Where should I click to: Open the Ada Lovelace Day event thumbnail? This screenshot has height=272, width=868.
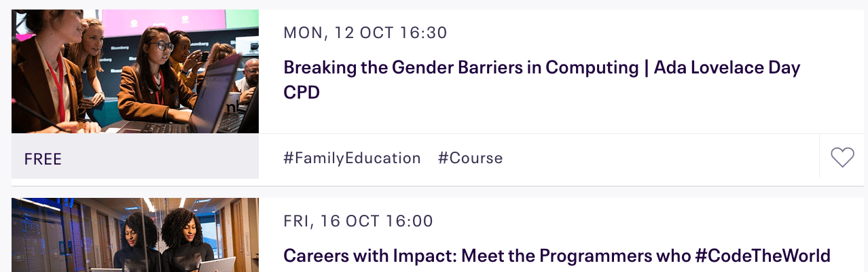tap(135, 71)
